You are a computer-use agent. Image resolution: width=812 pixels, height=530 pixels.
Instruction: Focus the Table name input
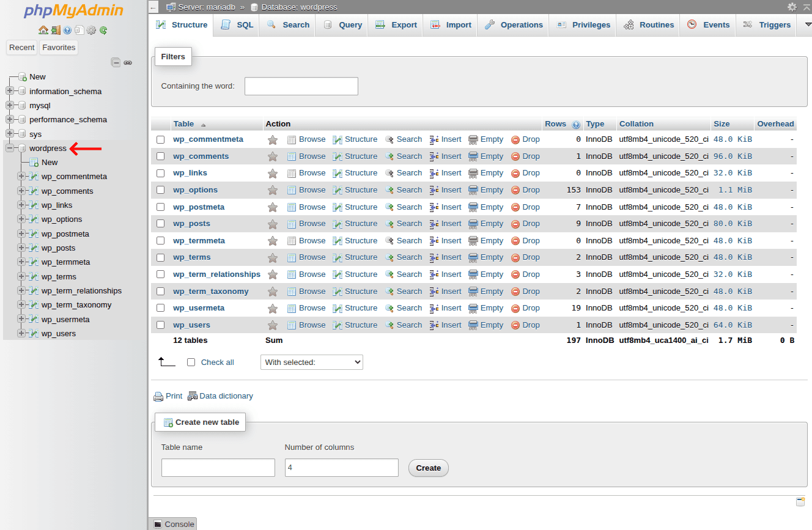[x=218, y=468]
